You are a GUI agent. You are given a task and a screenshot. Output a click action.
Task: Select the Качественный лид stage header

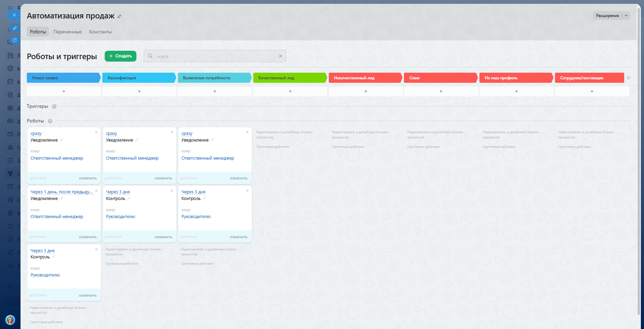(290, 78)
